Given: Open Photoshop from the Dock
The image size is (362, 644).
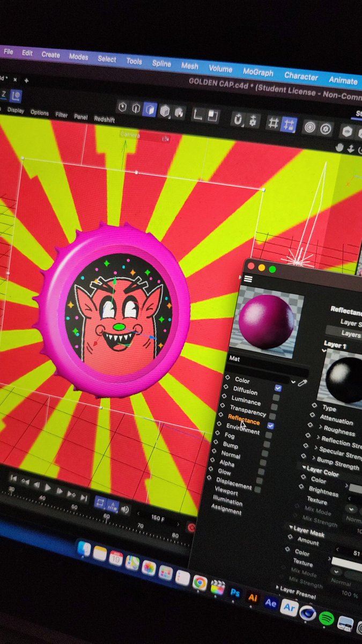Looking at the screenshot, I should pos(235,594).
